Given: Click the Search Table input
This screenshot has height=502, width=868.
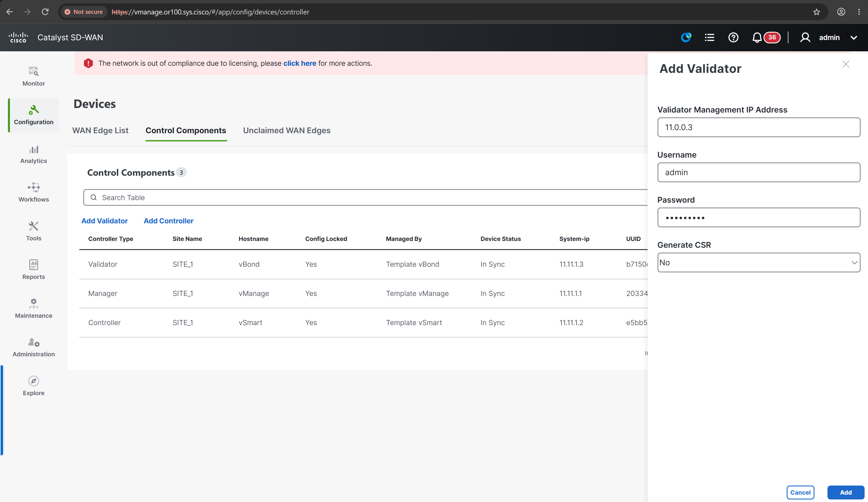Looking at the screenshot, I should 365,197.
